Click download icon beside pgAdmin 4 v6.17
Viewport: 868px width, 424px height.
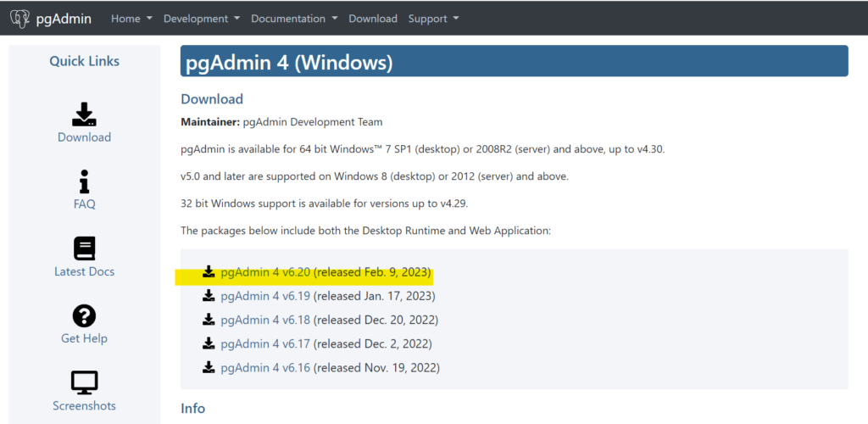pos(209,343)
